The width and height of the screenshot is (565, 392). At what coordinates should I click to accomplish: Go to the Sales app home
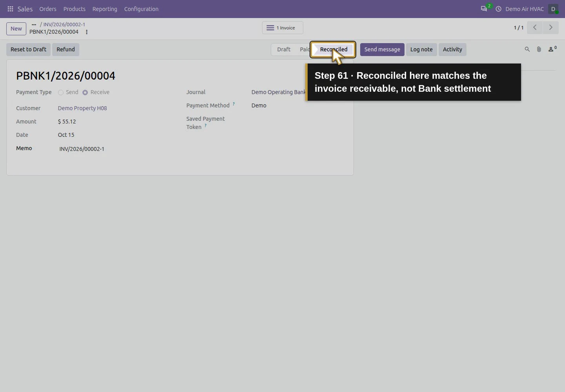[25, 9]
